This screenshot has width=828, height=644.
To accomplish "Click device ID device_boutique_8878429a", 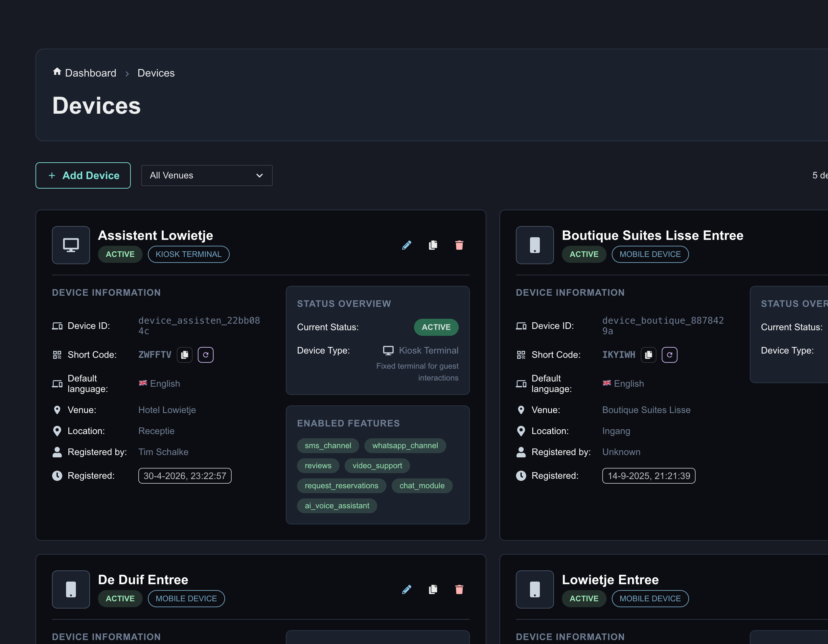I will [x=663, y=326].
